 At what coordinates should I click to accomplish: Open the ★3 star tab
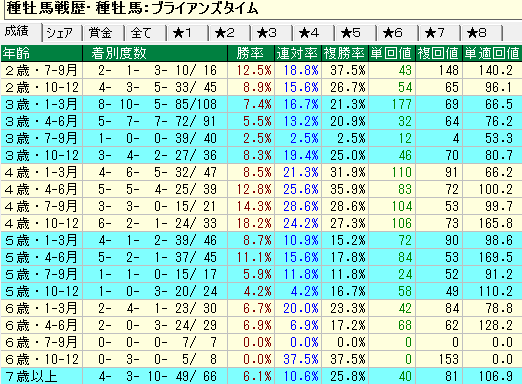[272, 33]
